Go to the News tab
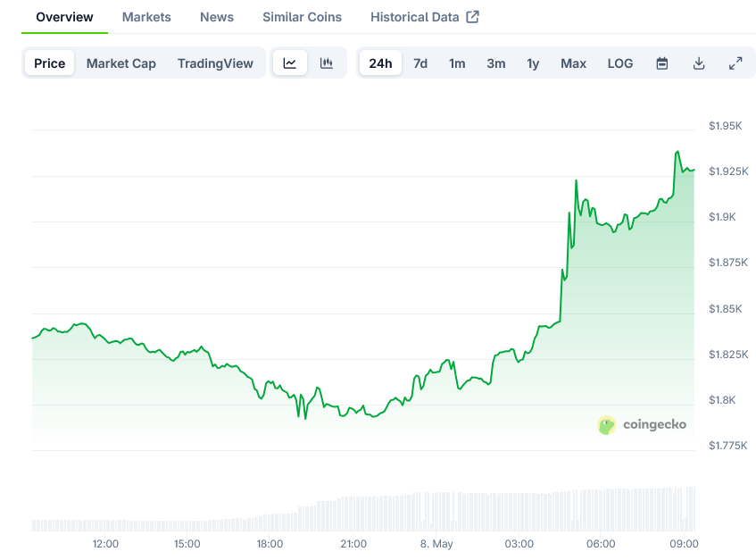This screenshot has height=560, width=756. coord(217,17)
